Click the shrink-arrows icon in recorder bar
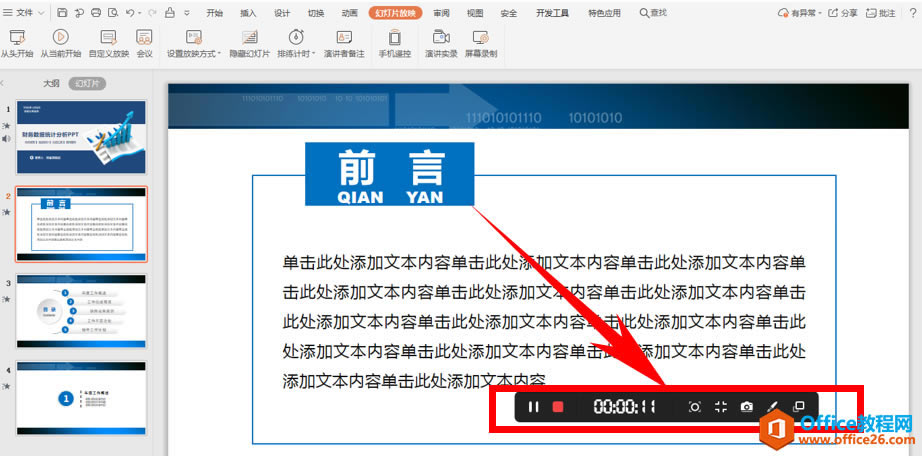922x457 pixels. [720, 407]
